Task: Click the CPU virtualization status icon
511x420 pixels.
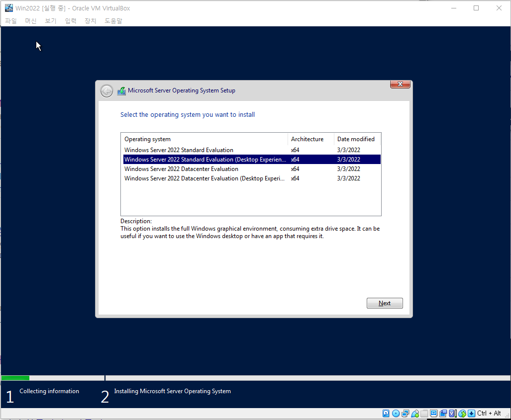Action: [x=453, y=413]
